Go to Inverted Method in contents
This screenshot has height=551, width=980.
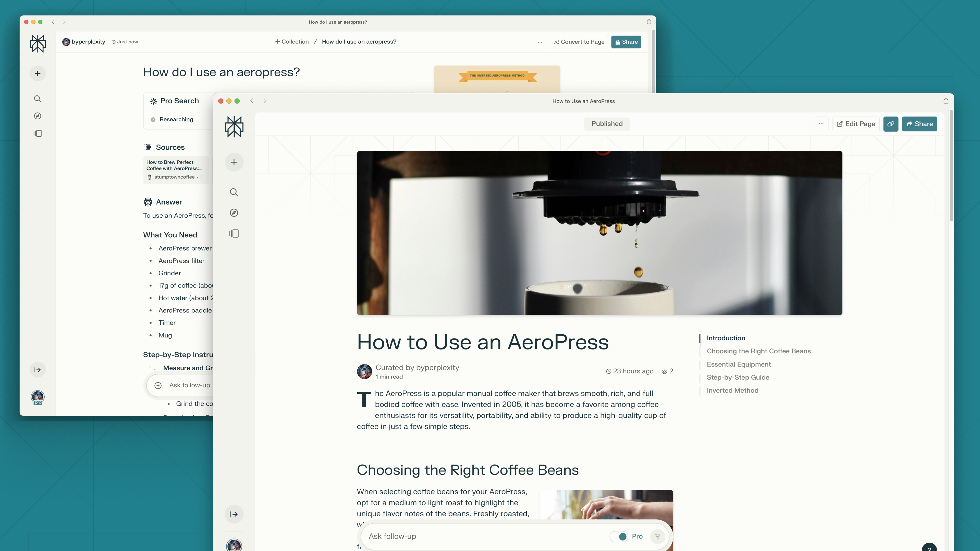click(x=732, y=391)
